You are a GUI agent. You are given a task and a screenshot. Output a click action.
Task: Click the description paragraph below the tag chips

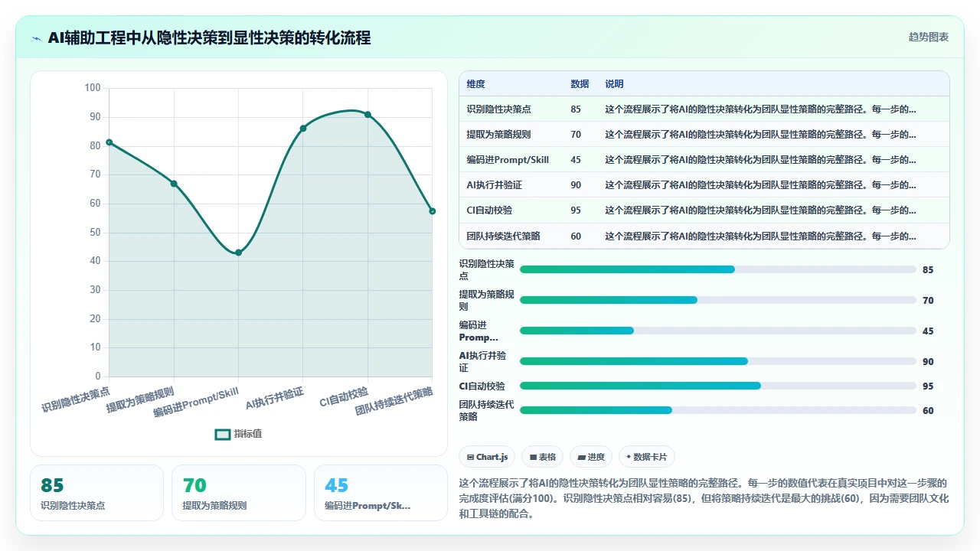tap(704, 498)
